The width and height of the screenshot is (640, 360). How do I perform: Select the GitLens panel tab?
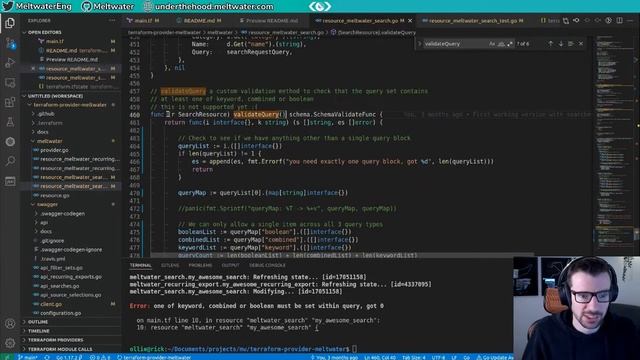pyautogui.click(x=170, y=265)
